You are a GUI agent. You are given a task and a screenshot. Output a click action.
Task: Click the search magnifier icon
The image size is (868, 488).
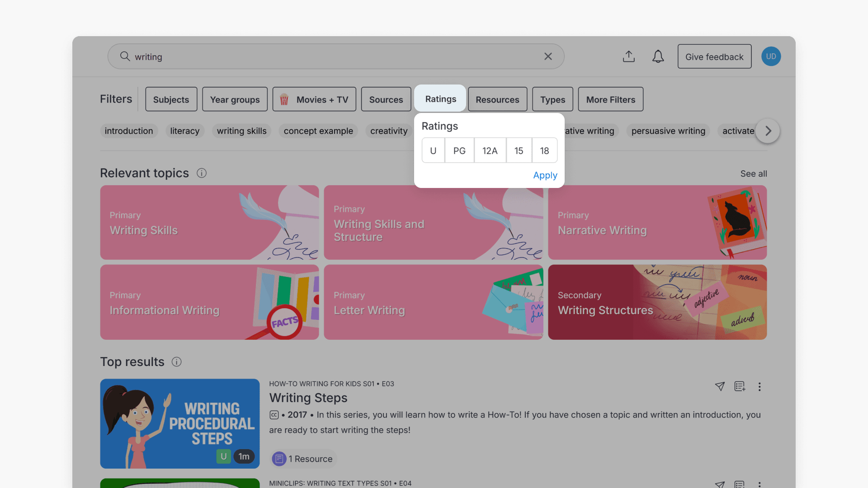(124, 56)
